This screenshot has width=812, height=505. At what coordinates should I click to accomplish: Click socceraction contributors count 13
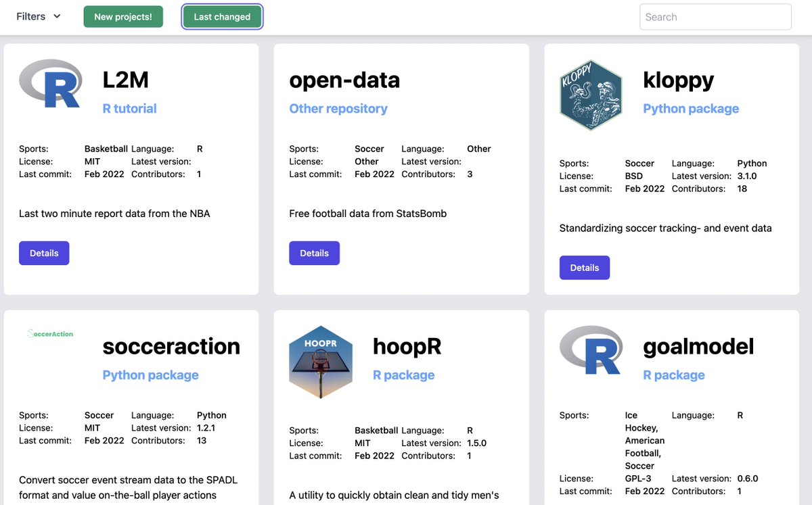(202, 441)
